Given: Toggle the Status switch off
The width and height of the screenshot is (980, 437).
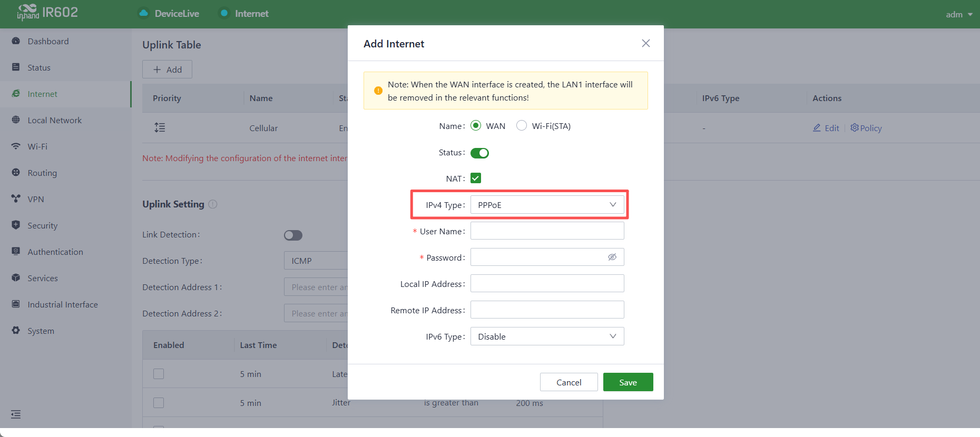Looking at the screenshot, I should pos(479,153).
